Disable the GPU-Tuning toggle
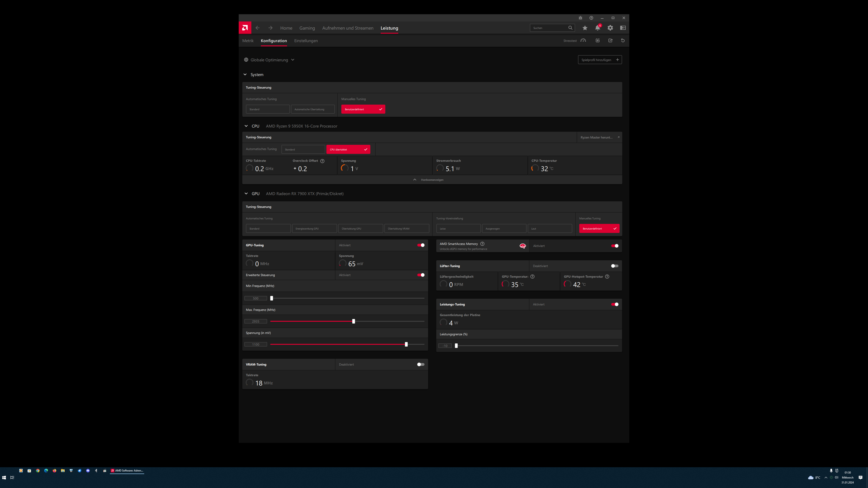 point(421,245)
